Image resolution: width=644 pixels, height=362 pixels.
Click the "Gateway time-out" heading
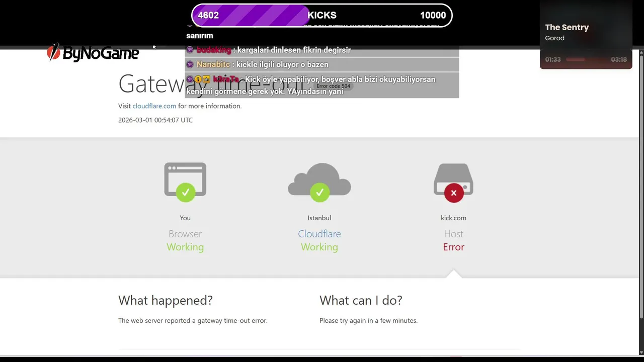pos(211,83)
